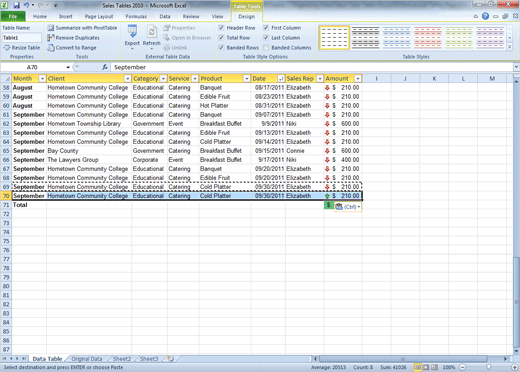This screenshot has width=520, height=372.
Task: Click the Review ribbon tab
Action: click(x=191, y=16)
